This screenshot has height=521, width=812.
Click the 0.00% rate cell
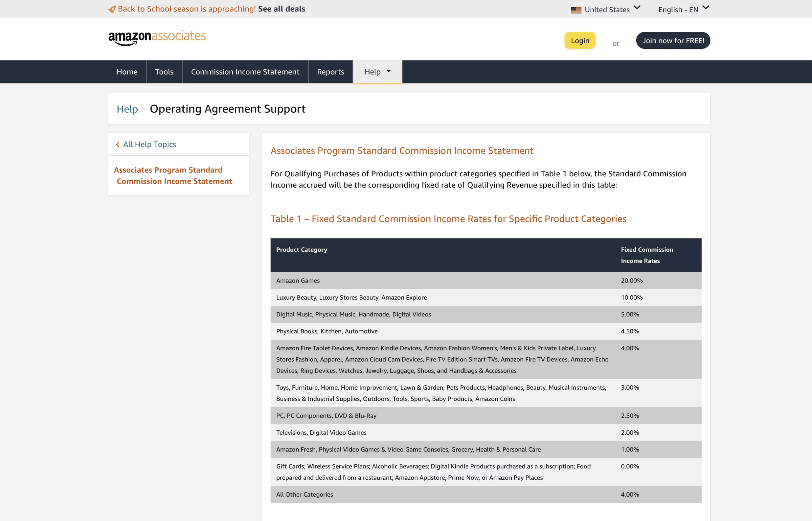[630, 466]
